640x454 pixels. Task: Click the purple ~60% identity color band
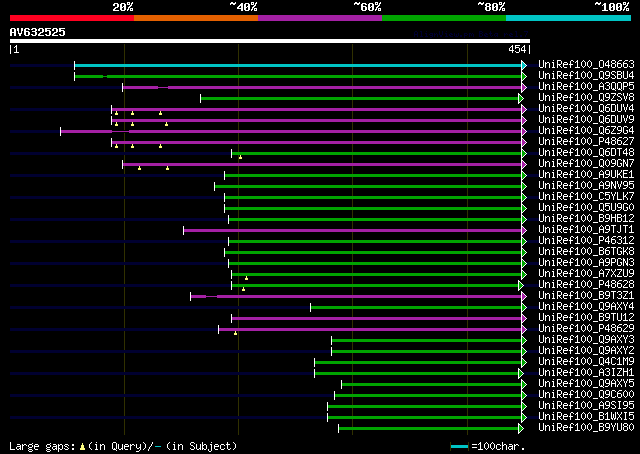[320, 18]
